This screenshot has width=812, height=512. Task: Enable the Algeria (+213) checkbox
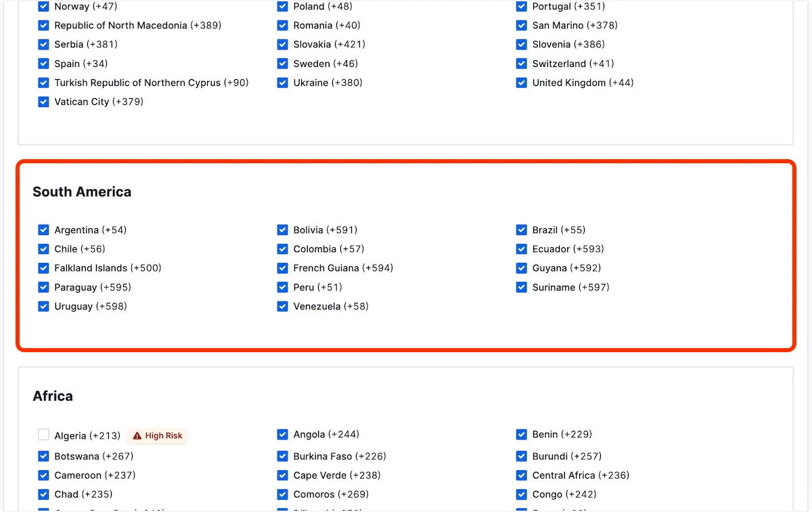[44, 435]
